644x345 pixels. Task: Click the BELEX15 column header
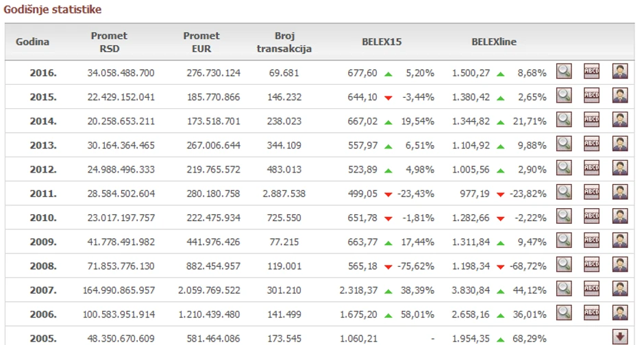click(382, 42)
